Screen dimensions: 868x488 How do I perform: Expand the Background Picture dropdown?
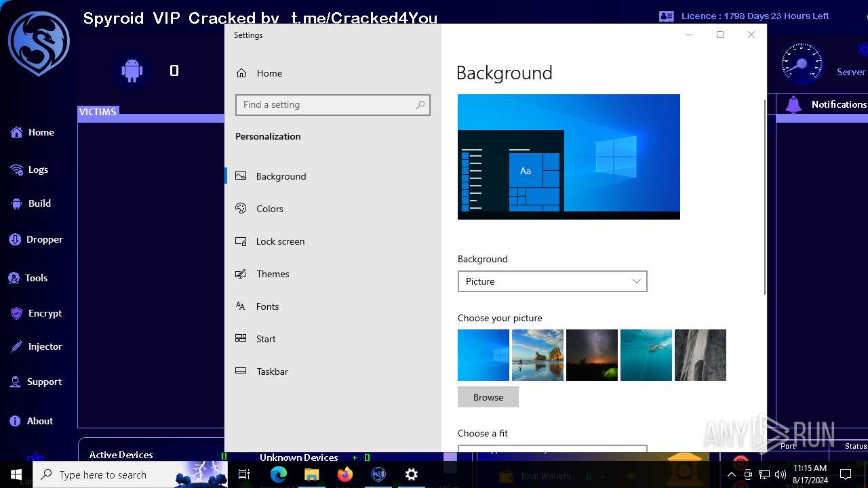pyautogui.click(x=553, y=281)
